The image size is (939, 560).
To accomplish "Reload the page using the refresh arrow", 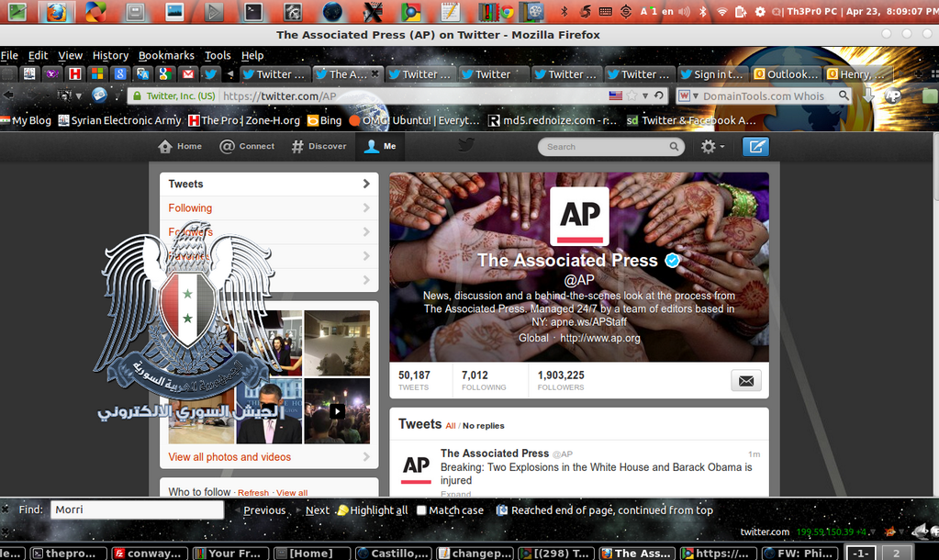I will point(659,95).
